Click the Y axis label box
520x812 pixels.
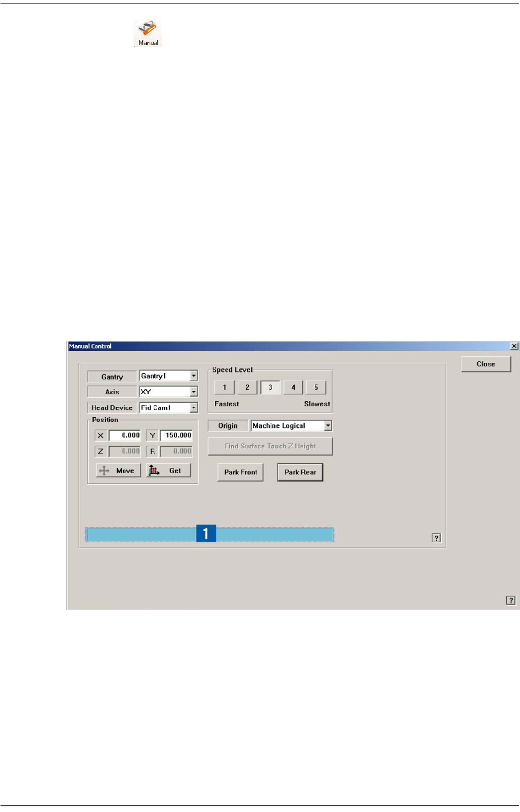coord(153,435)
